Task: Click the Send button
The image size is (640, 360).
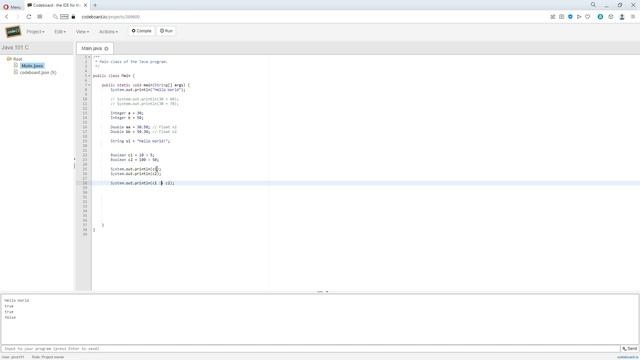Action: coord(630,349)
